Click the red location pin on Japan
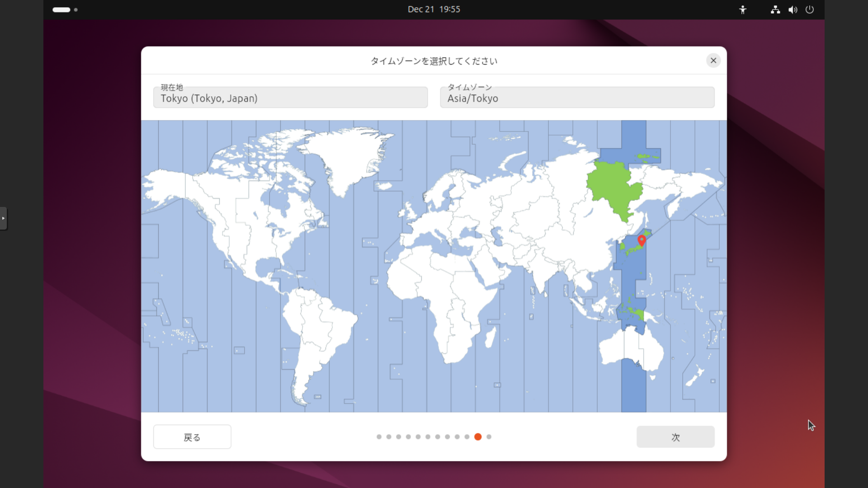868x488 pixels. pyautogui.click(x=641, y=239)
